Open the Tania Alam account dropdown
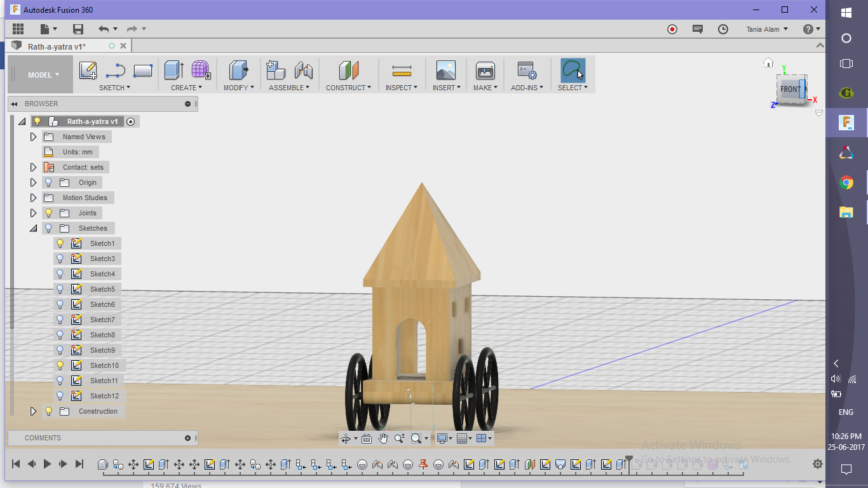This screenshot has height=488, width=868. click(x=767, y=29)
